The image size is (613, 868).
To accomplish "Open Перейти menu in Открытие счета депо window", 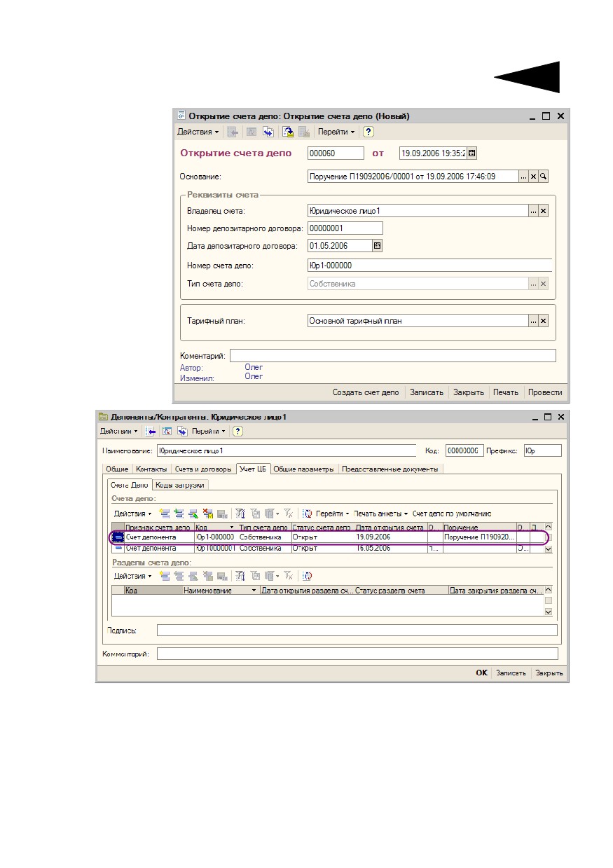I will 336,132.
